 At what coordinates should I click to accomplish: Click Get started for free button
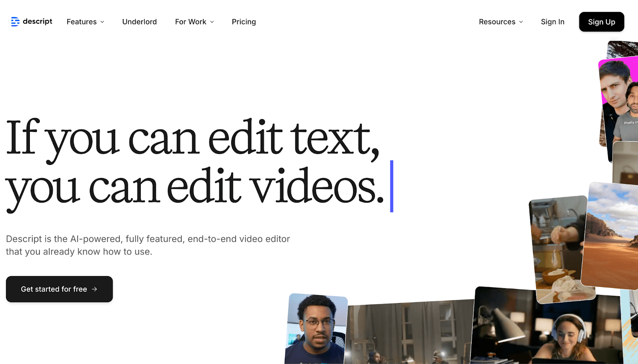(x=59, y=289)
